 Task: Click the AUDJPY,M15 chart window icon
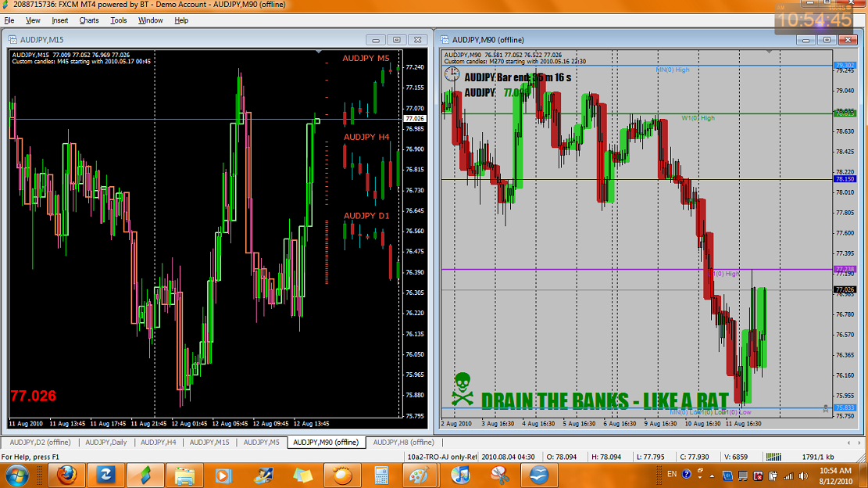pos(13,40)
